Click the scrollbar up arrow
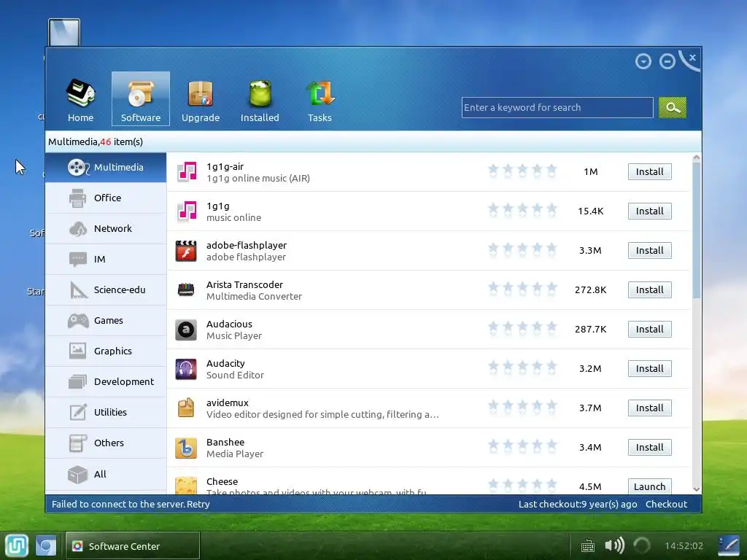The width and height of the screenshot is (747, 560). [x=697, y=157]
